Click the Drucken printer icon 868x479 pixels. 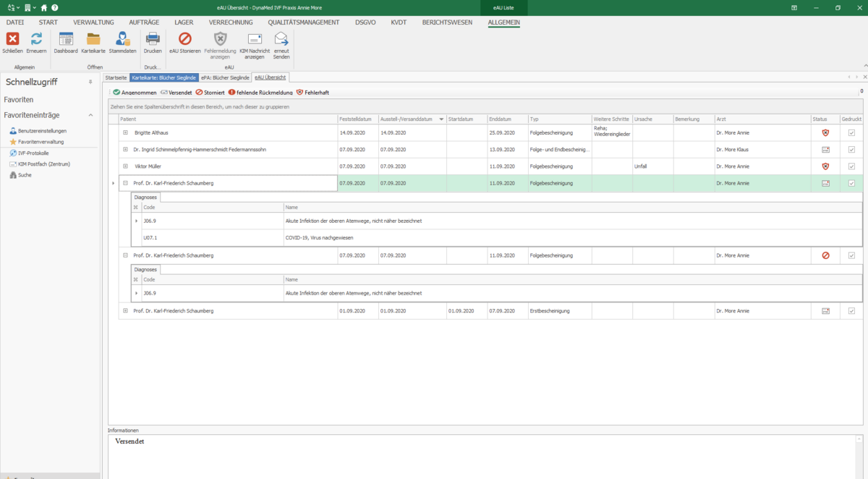153,39
